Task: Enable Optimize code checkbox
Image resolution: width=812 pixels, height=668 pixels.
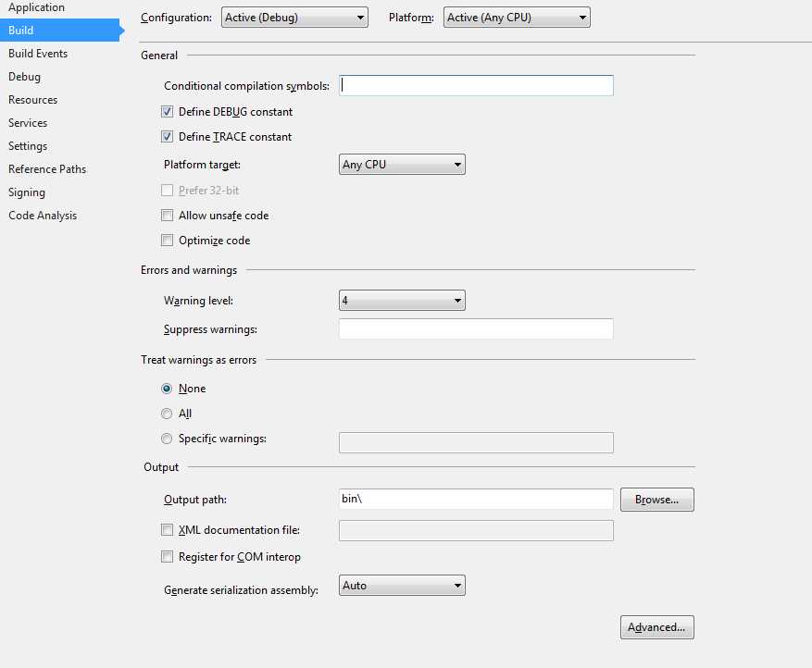Action: point(167,240)
